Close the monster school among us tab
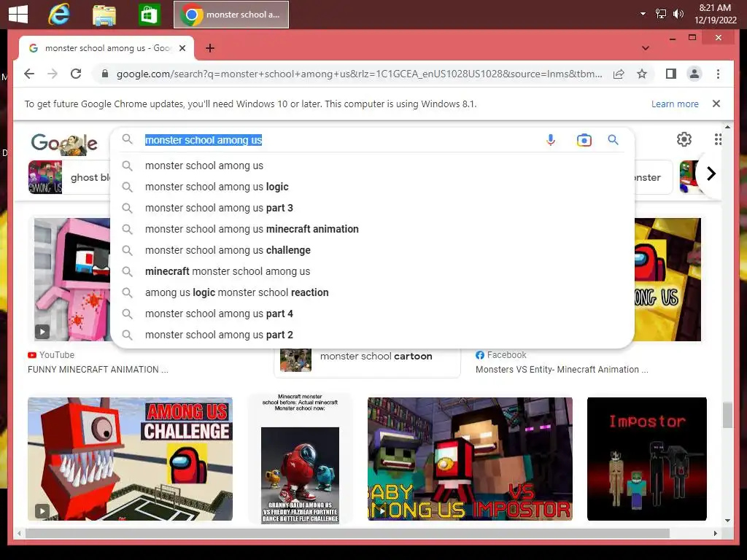 (182, 48)
